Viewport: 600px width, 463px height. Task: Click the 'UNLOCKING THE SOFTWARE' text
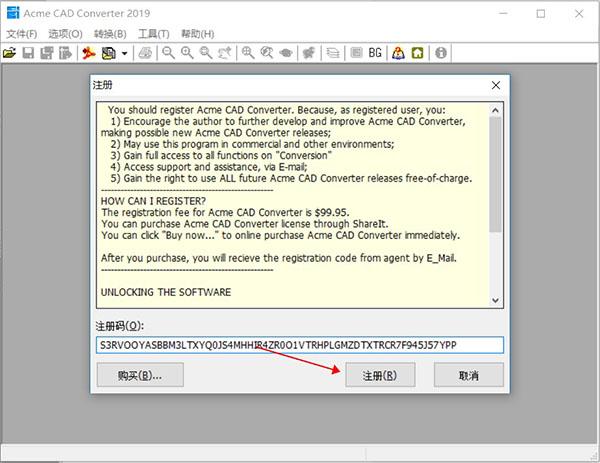click(166, 292)
